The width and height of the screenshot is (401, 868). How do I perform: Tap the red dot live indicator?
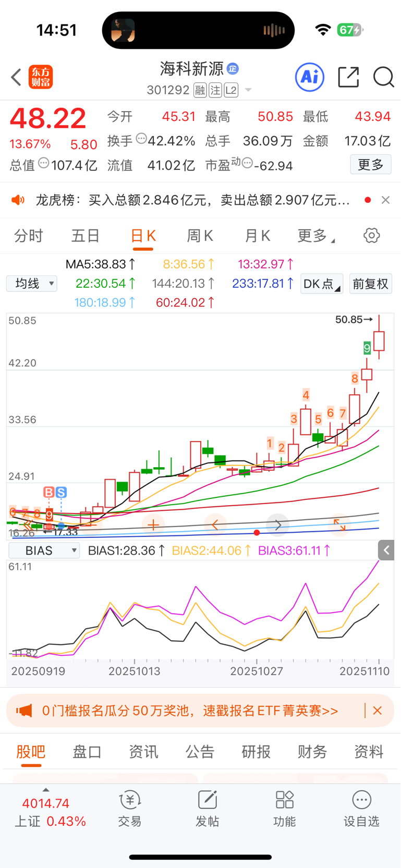coord(368,200)
